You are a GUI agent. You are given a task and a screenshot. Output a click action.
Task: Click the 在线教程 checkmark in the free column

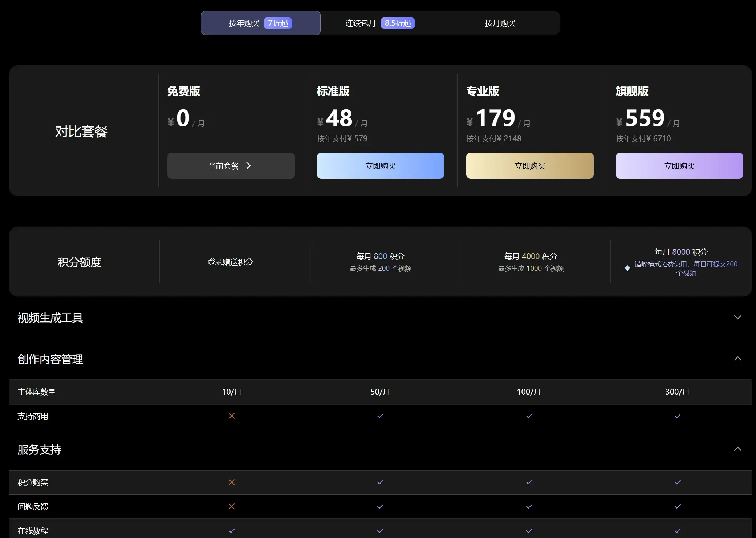coord(232,531)
